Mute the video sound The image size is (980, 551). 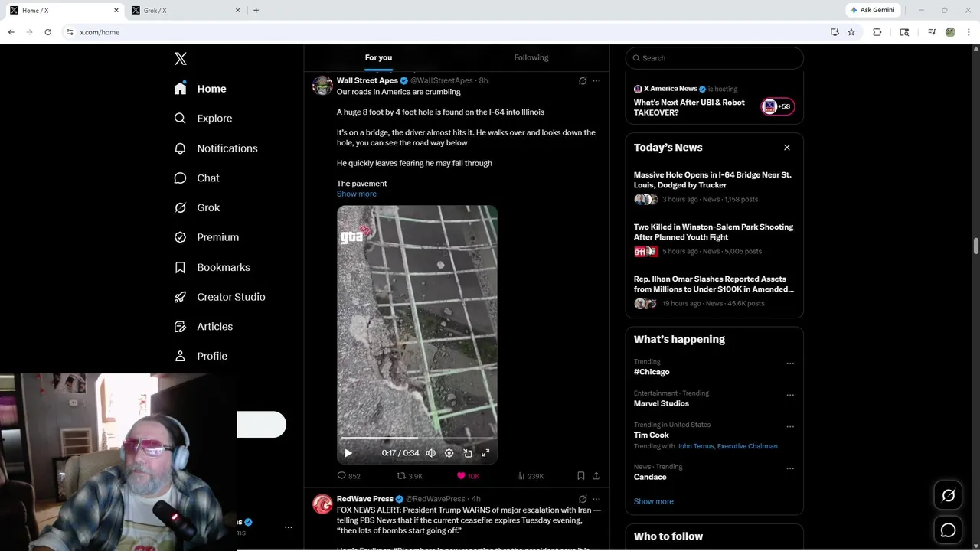pos(430,453)
